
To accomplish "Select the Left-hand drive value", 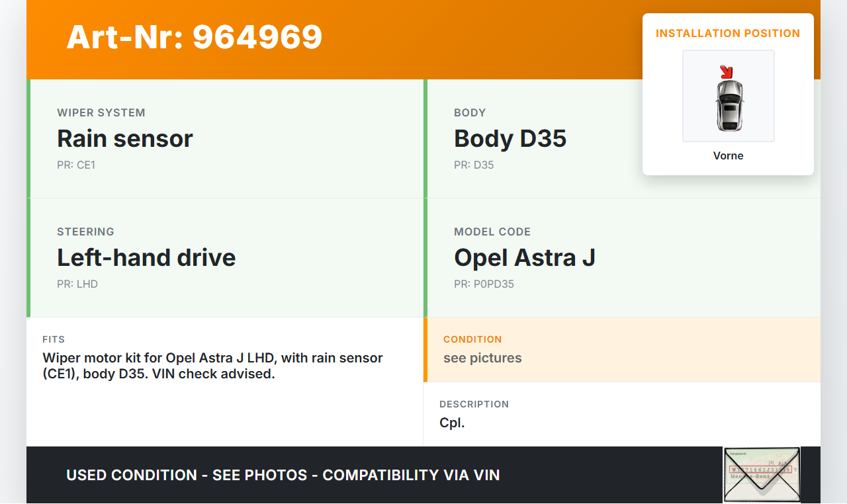I will coord(146,257).
